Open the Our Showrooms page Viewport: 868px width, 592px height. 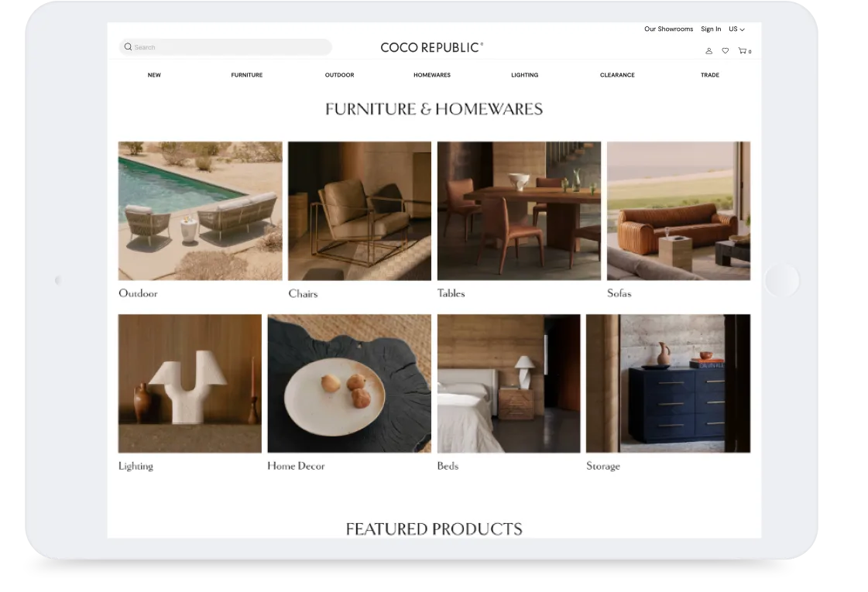668,29
